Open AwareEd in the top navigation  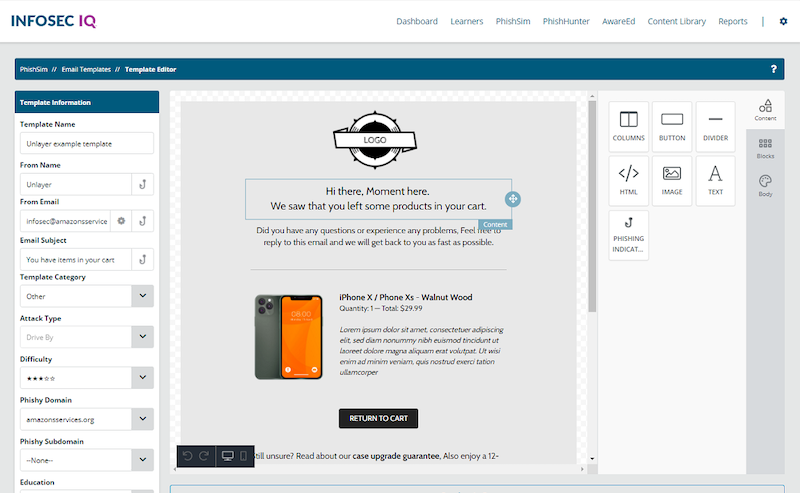[x=618, y=21]
